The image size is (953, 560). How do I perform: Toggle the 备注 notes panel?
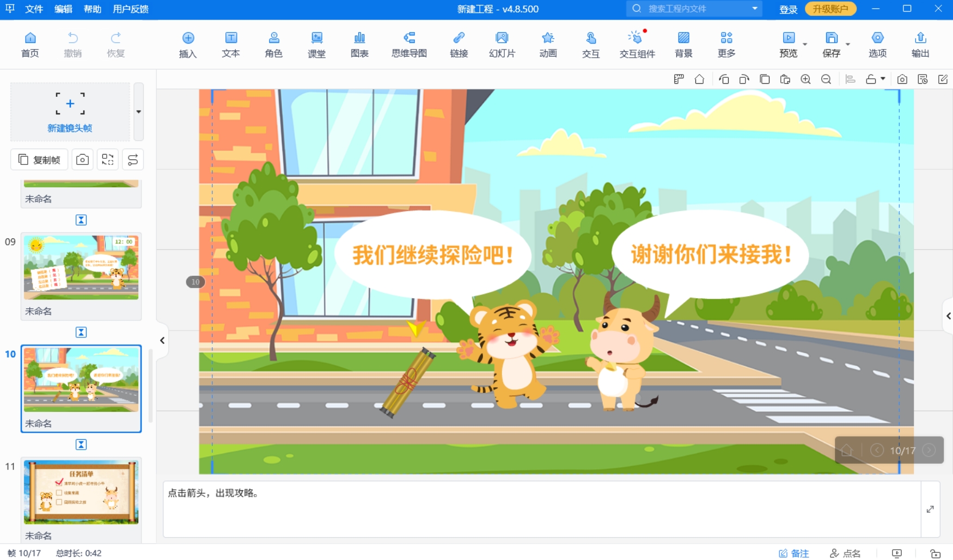pos(795,552)
